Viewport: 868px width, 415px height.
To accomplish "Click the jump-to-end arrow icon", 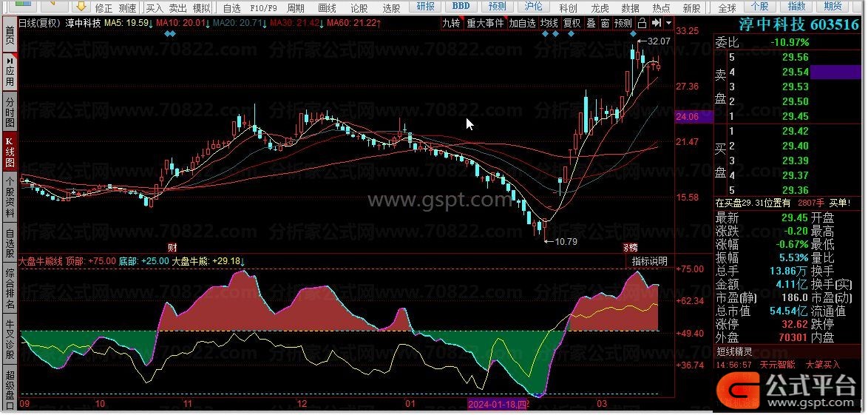I will pyautogui.click(x=657, y=23).
